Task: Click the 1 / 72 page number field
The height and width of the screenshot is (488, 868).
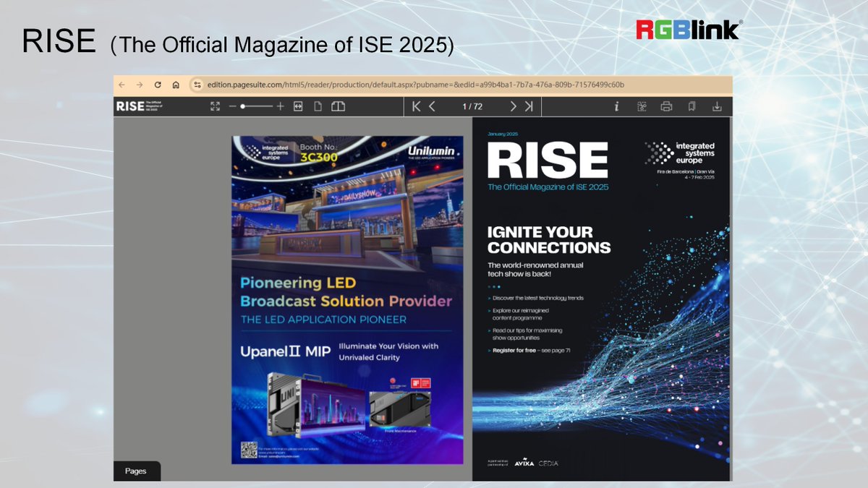Action: [473, 106]
